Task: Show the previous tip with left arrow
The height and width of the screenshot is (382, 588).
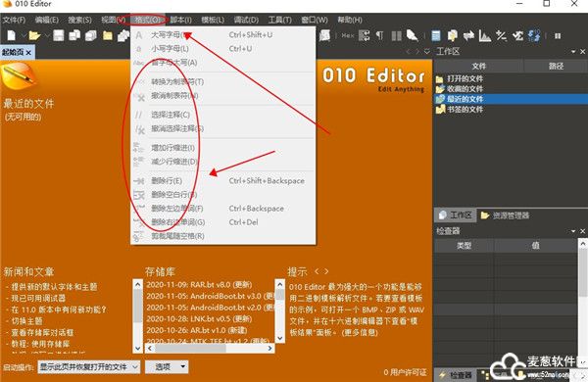Action: click(317, 271)
